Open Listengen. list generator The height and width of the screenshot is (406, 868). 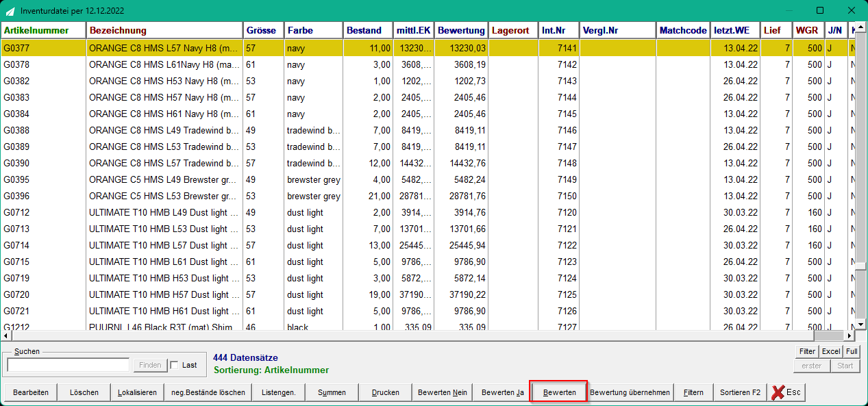coord(278,392)
